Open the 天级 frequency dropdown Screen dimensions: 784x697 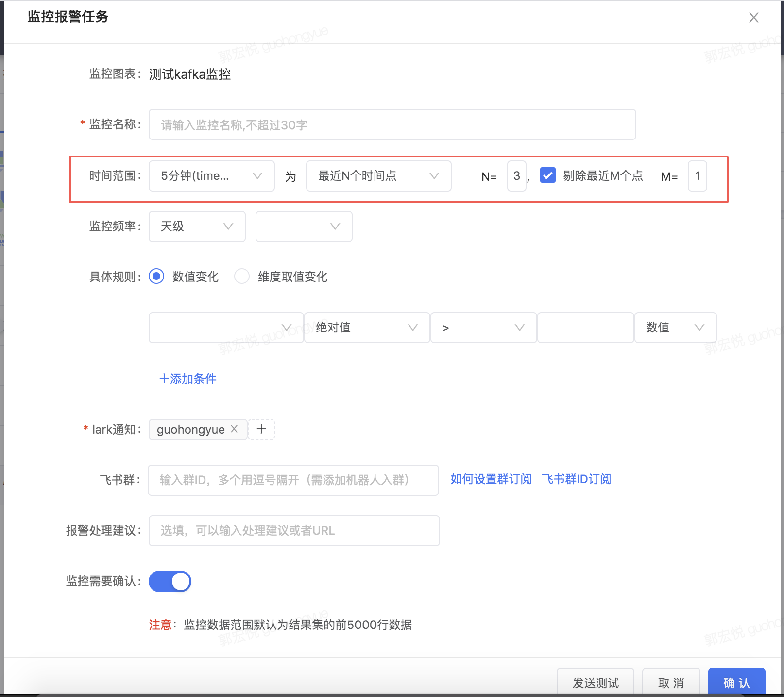point(197,227)
